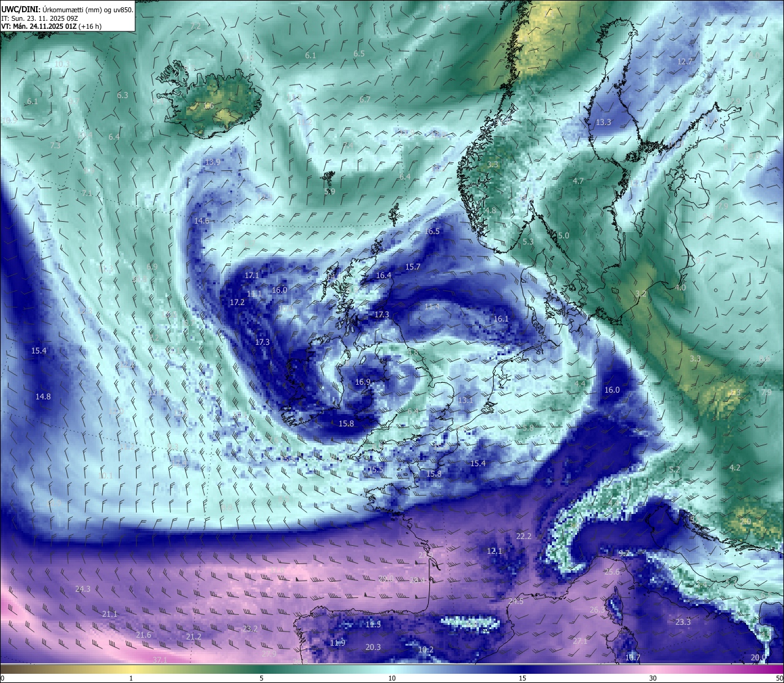Click the map value 4.0
Viewport: 784px width, 683px height.
point(680,288)
